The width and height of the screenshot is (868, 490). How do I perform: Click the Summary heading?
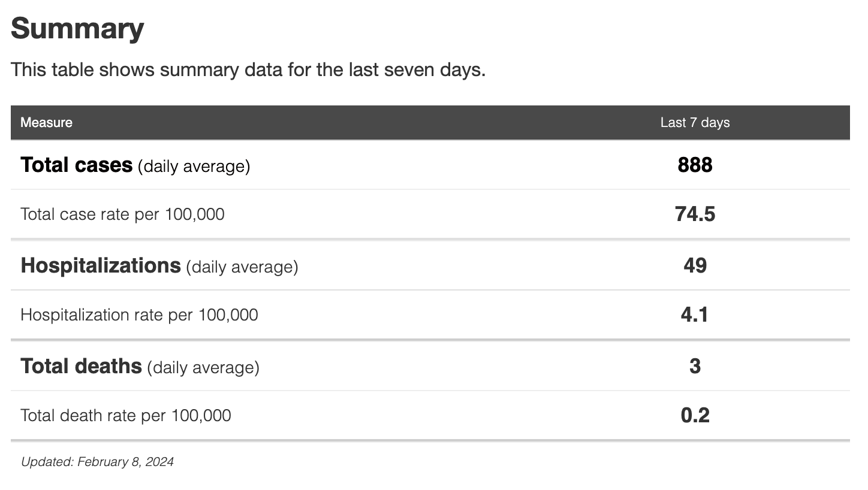tap(77, 28)
